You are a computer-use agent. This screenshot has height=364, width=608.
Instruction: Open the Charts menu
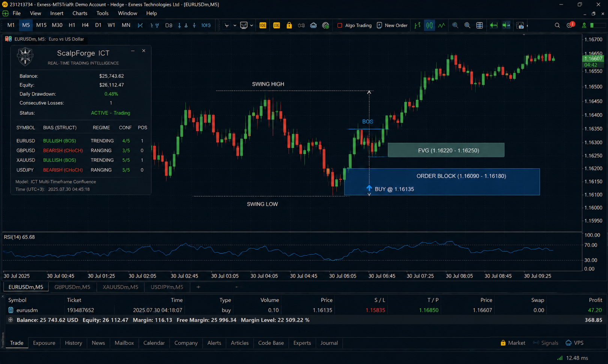[x=80, y=13]
